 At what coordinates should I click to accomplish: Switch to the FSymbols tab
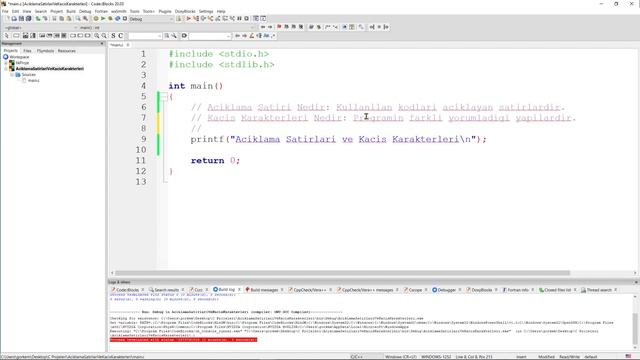pos(45,51)
